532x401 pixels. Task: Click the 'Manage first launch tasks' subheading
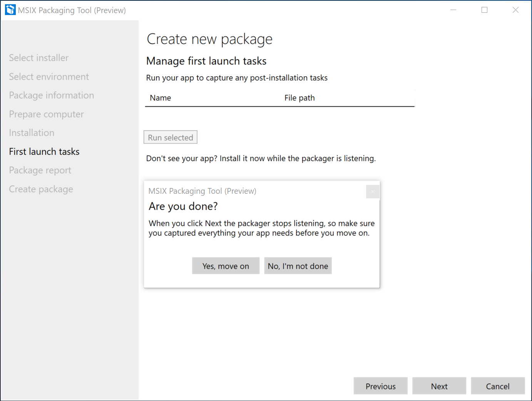(x=206, y=61)
